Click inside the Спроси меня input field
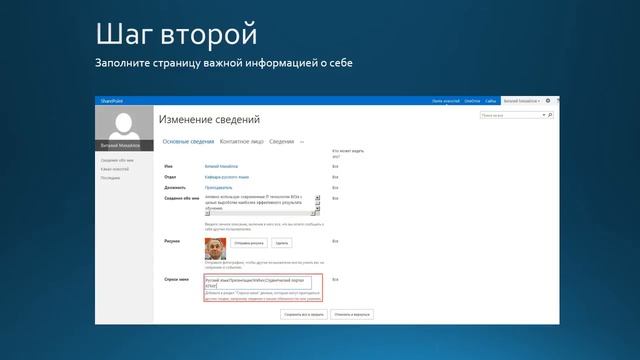 (258, 283)
